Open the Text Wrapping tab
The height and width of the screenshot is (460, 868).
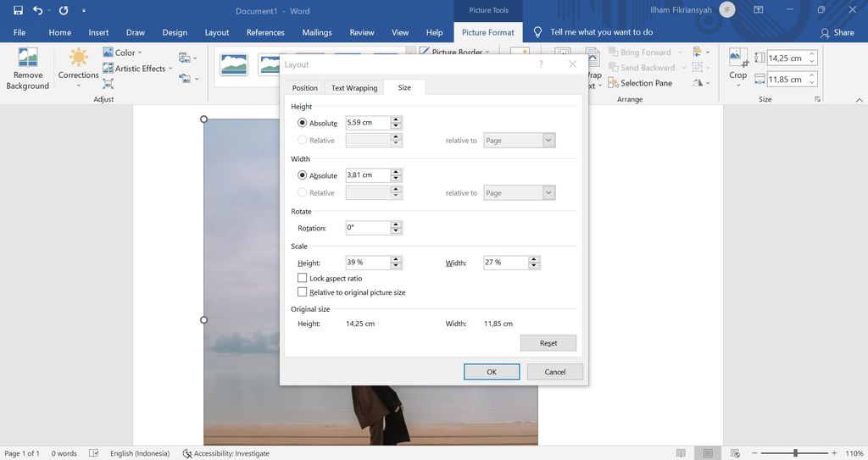pyautogui.click(x=354, y=87)
